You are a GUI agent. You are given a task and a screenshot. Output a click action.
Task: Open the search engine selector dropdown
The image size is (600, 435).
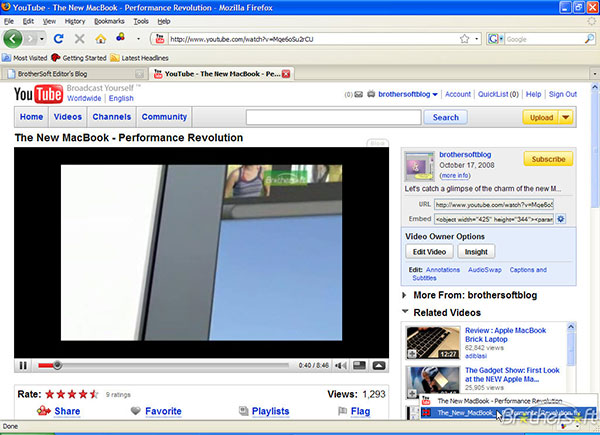tap(496, 39)
